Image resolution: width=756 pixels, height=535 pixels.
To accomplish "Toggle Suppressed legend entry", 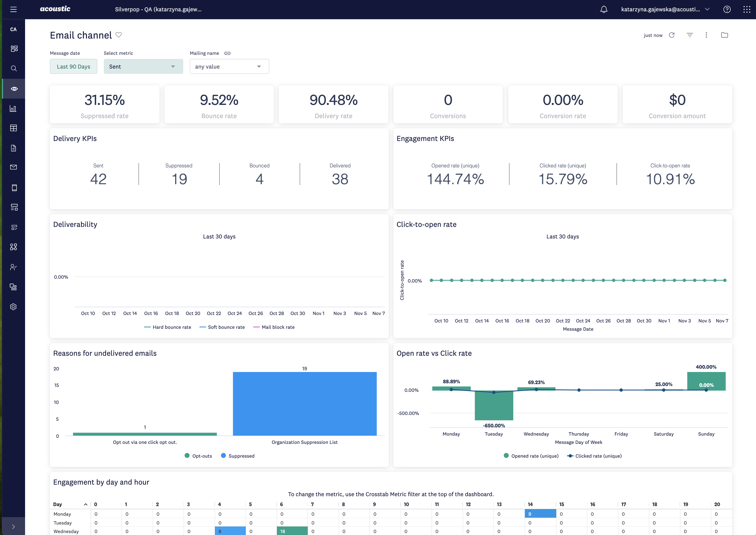I will pyautogui.click(x=237, y=456).
